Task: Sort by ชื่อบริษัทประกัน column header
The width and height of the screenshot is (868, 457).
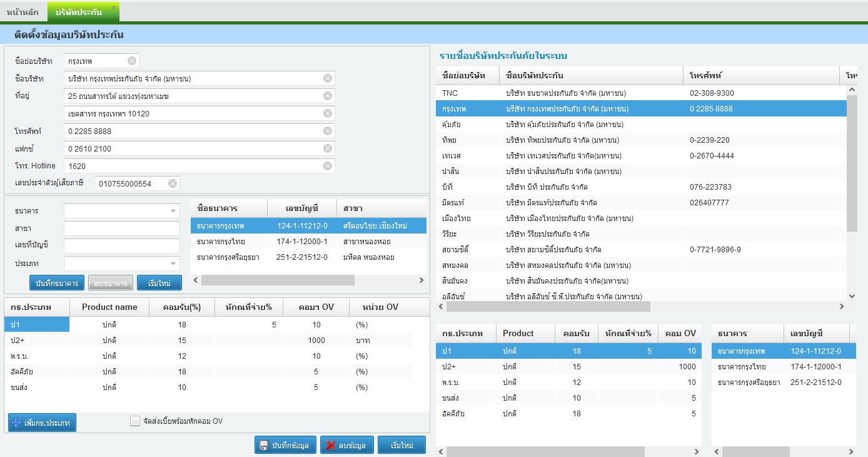Action: [591, 75]
